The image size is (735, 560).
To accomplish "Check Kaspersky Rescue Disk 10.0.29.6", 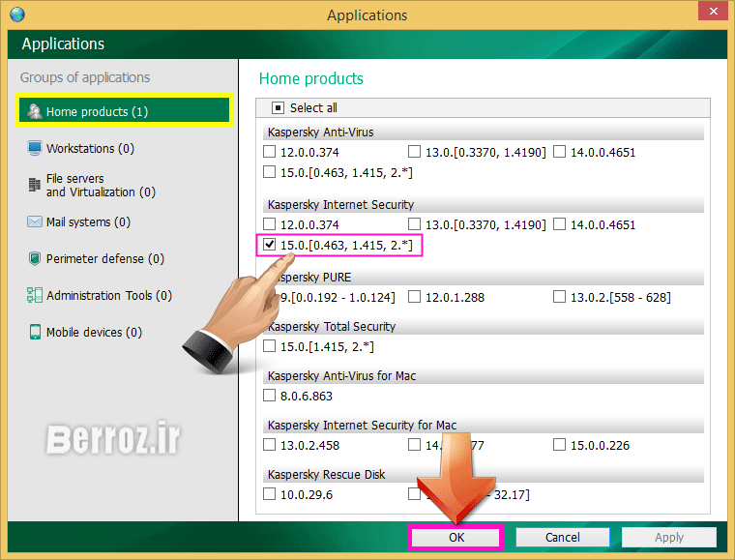I will click(x=269, y=494).
